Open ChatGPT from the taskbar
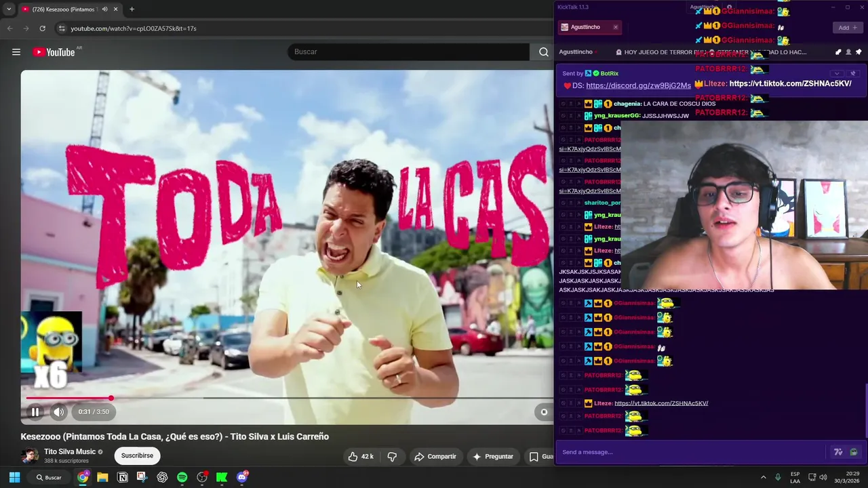Image resolution: width=868 pixels, height=488 pixels. tap(162, 477)
